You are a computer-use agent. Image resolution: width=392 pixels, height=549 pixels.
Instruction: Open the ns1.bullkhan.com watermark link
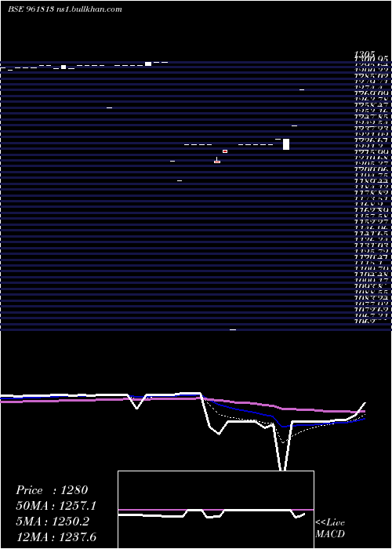pos(89,9)
